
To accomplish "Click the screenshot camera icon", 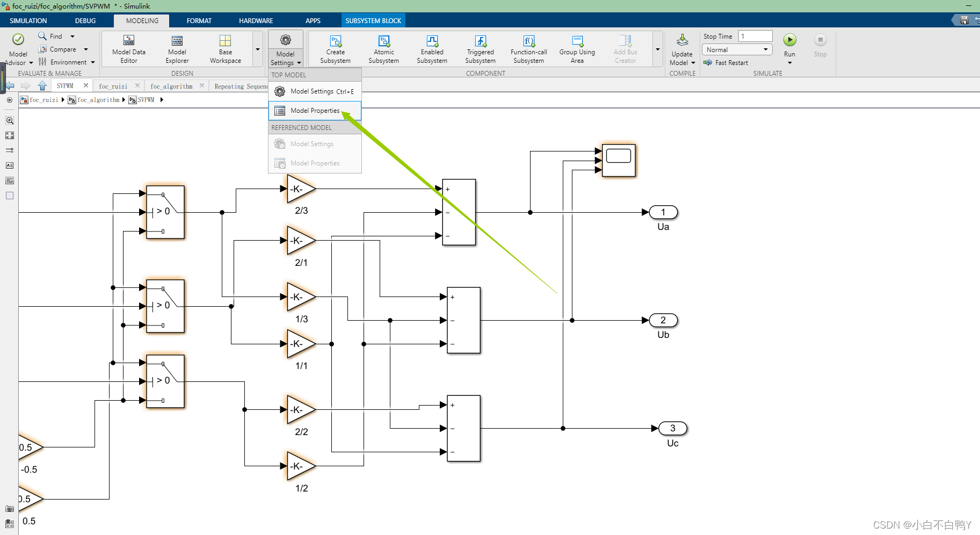I will pos(10,509).
